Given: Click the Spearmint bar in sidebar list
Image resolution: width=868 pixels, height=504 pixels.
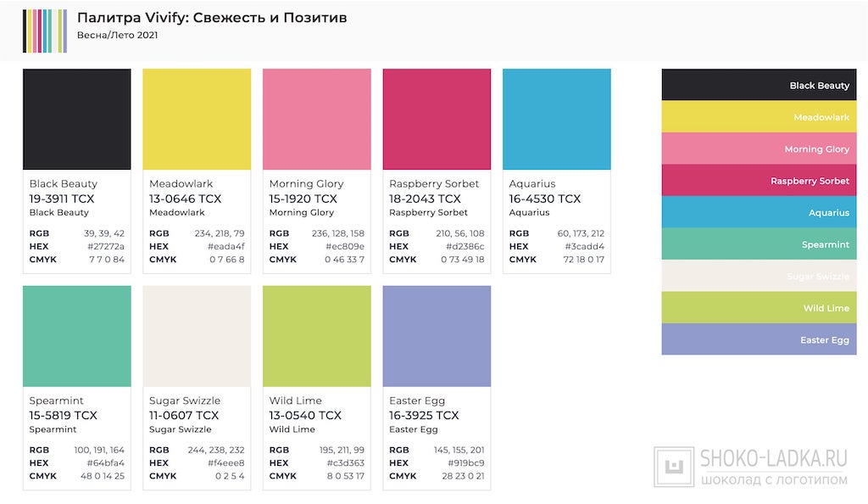Looking at the screenshot, I should 759,244.
